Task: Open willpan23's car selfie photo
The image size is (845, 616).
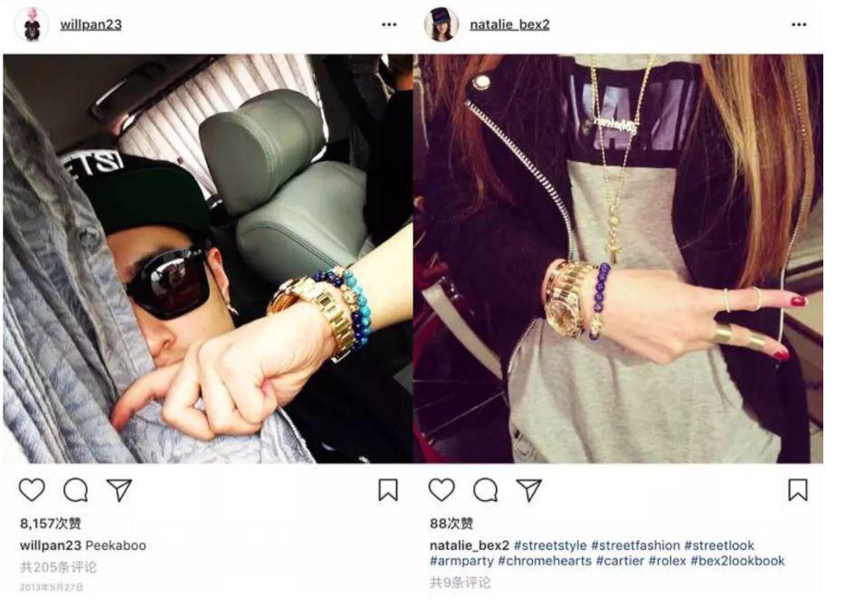Action: tap(208, 259)
